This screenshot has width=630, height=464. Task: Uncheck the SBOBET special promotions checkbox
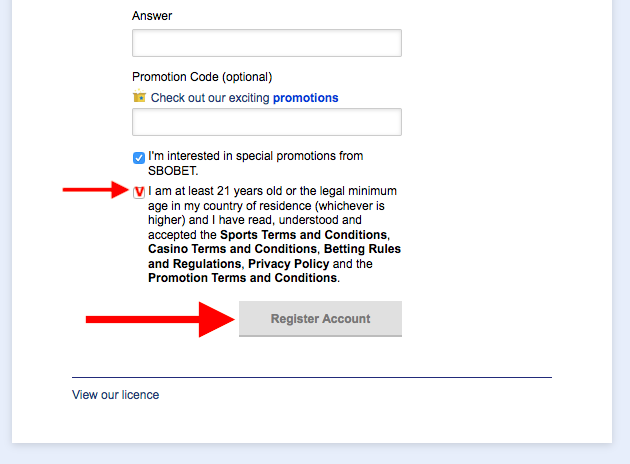pyautogui.click(x=139, y=158)
